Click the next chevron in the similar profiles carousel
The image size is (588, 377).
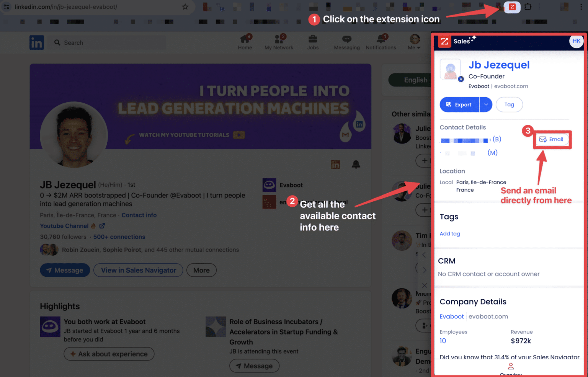pos(425,269)
